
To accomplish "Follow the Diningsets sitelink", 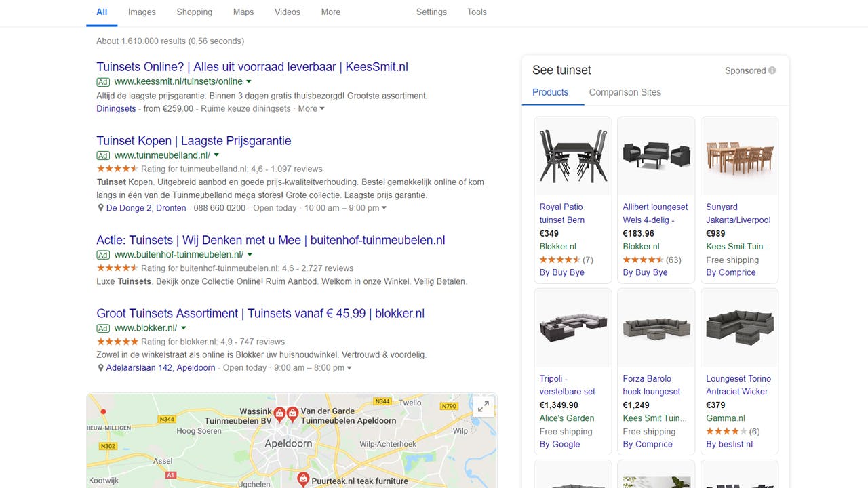I will click(x=116, y=108).
